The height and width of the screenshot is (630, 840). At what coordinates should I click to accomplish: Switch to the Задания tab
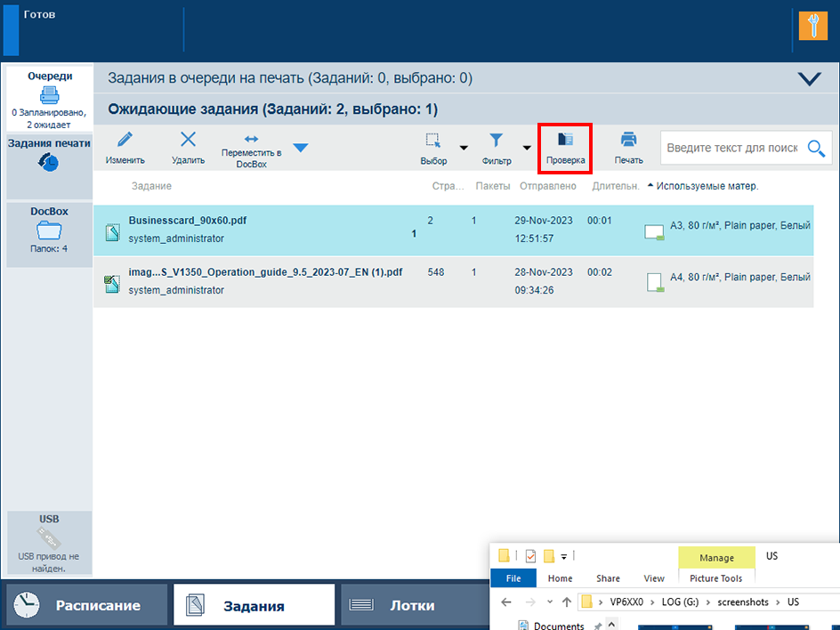tap(254, 605)
